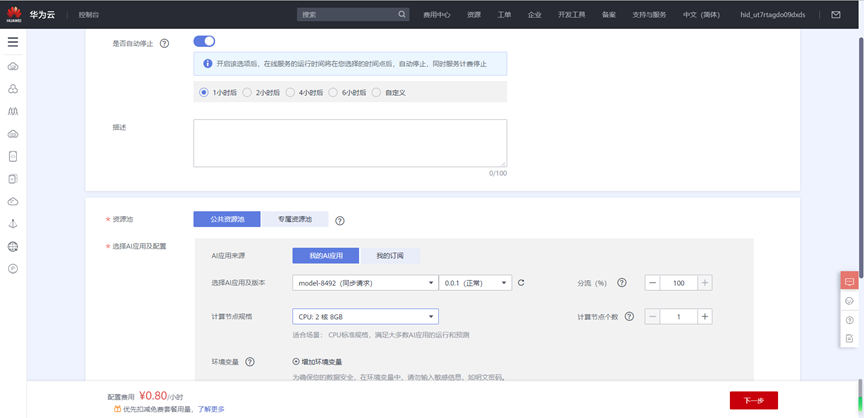864x418 pixels.
Task: Click the smiley feedback icon on the right
Action: [849, 301]
